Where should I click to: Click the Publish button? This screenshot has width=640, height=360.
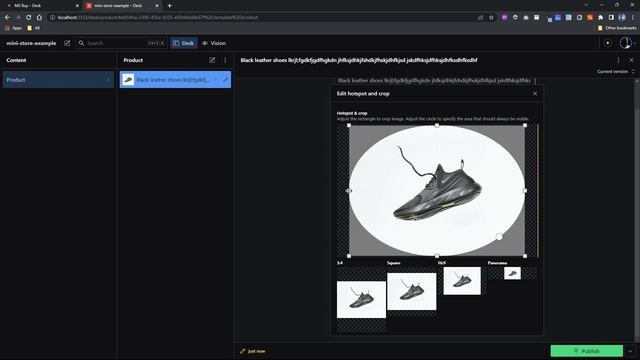(587, 351)
